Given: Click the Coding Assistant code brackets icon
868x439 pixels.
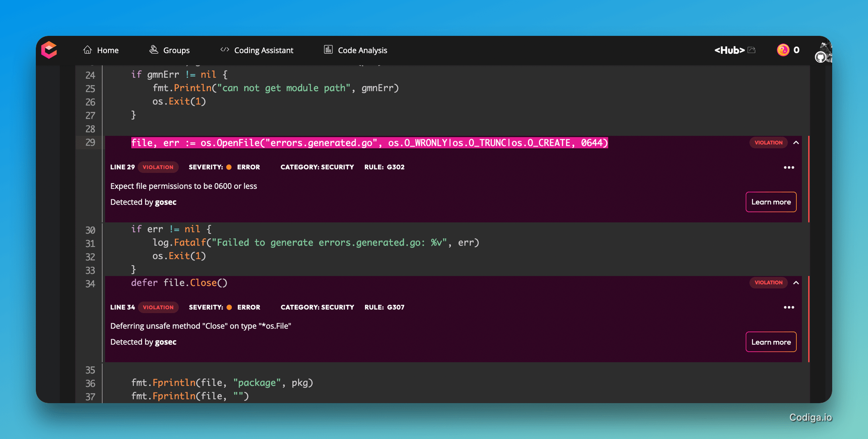Looking at the screenshot, I should (x=225, y=49).
